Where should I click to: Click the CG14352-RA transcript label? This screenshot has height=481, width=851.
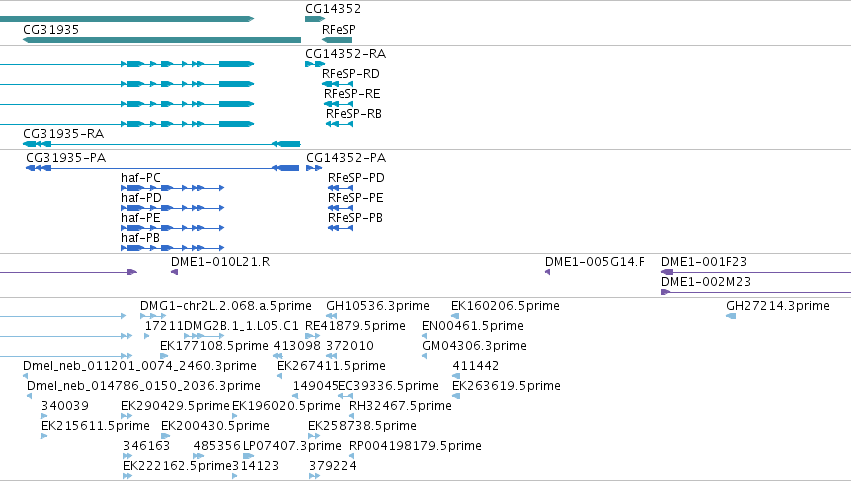pos(345,54)
